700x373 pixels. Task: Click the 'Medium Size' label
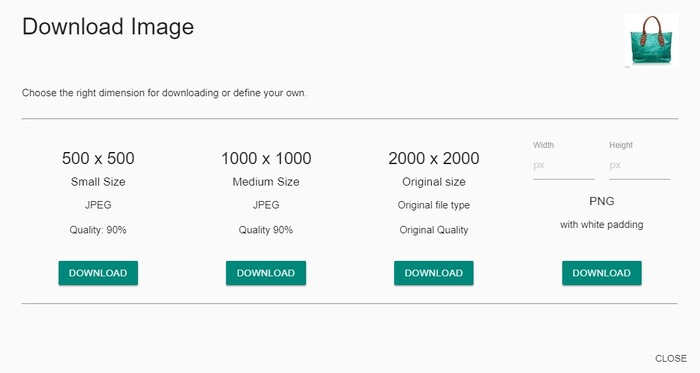coord(266,182)
